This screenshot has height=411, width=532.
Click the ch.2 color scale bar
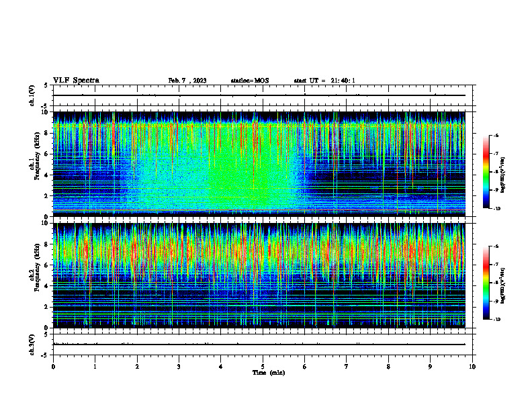486,283
